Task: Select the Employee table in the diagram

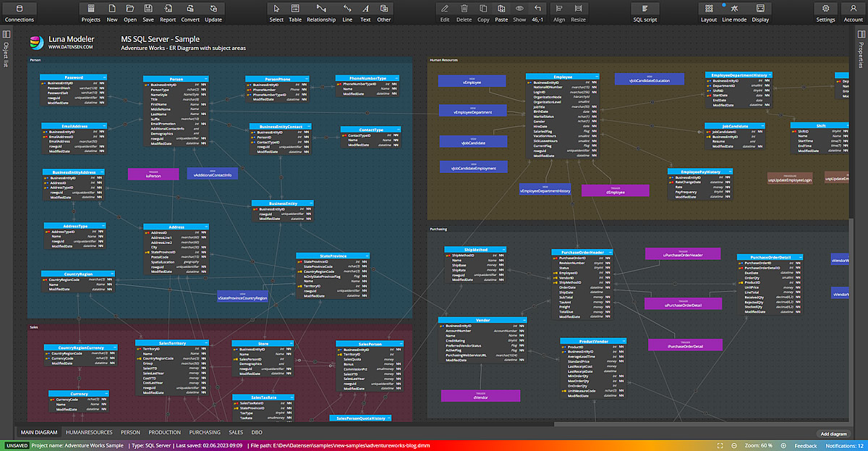Action: [563, 76]
